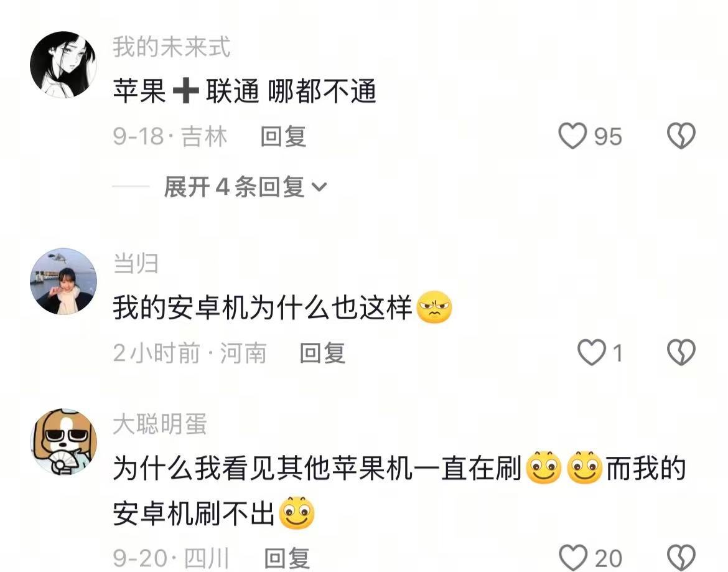Open 我的未来式 profile avatar
Viewport: 728px width, 572px height.
point(63,65)
